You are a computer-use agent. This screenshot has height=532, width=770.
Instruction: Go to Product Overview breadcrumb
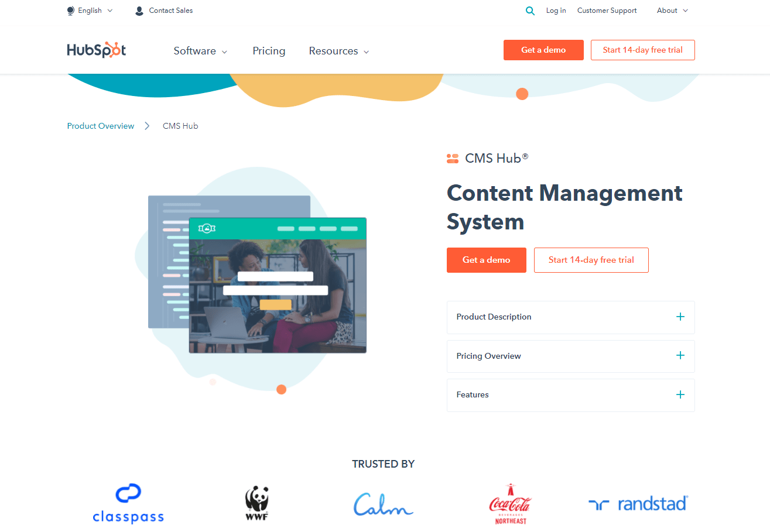click(x=101, y=126)
